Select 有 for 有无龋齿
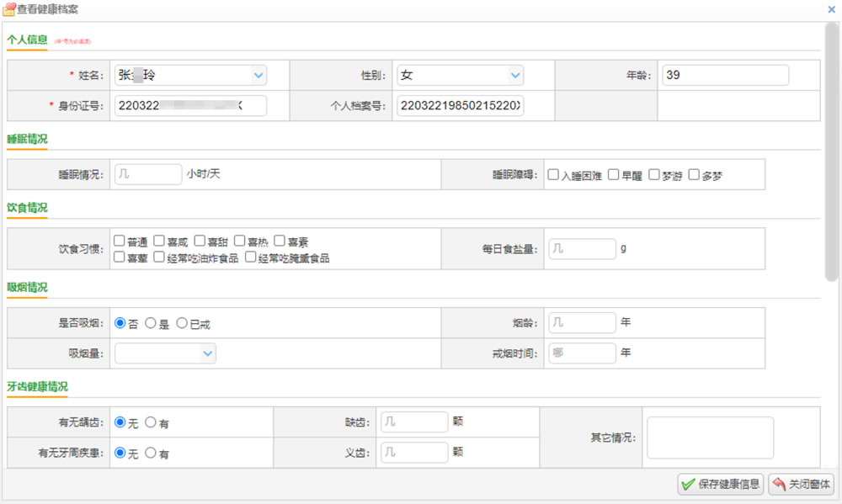Screen dimensions: 842x504 (x=151, y=422)
